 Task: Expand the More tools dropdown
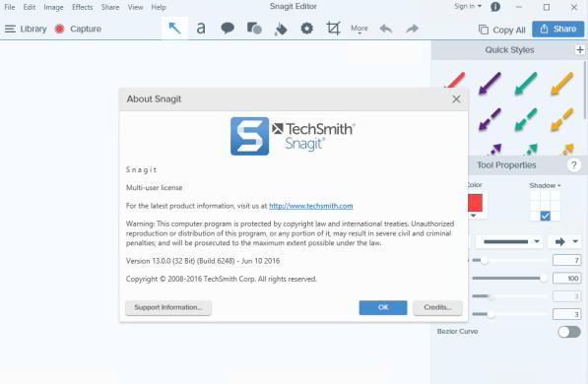coord(359,29)
